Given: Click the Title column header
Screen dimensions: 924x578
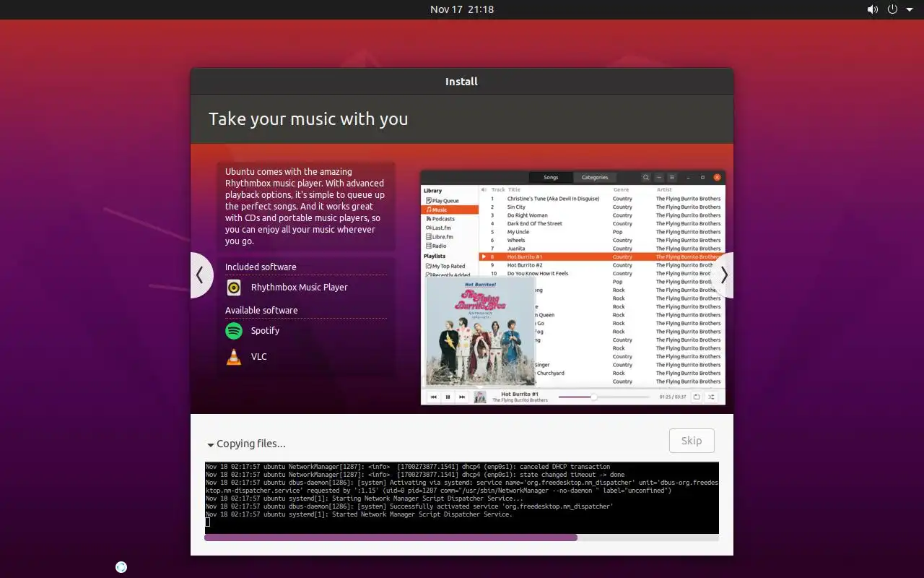Looking at the screenshot, I should point(514,190).
